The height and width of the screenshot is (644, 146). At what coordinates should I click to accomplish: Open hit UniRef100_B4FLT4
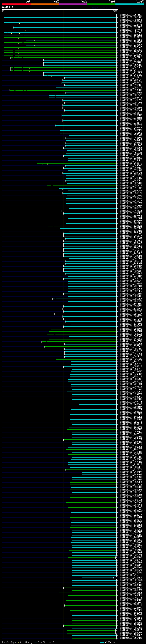(131, 60)
